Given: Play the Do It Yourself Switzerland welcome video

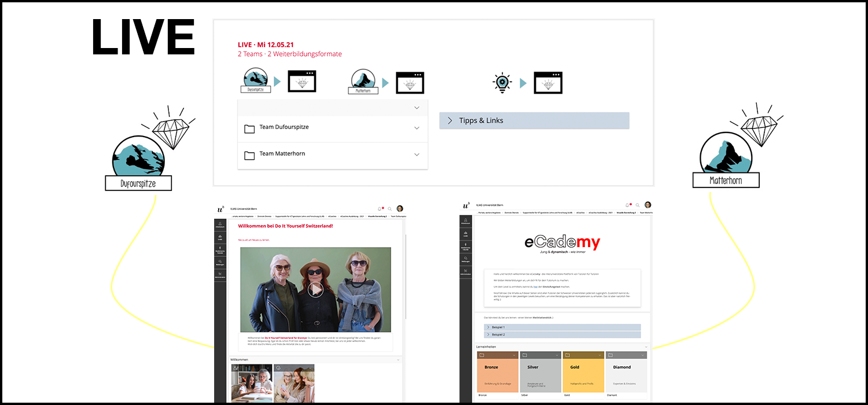Looking at the screenshot, I should point(315,289).
